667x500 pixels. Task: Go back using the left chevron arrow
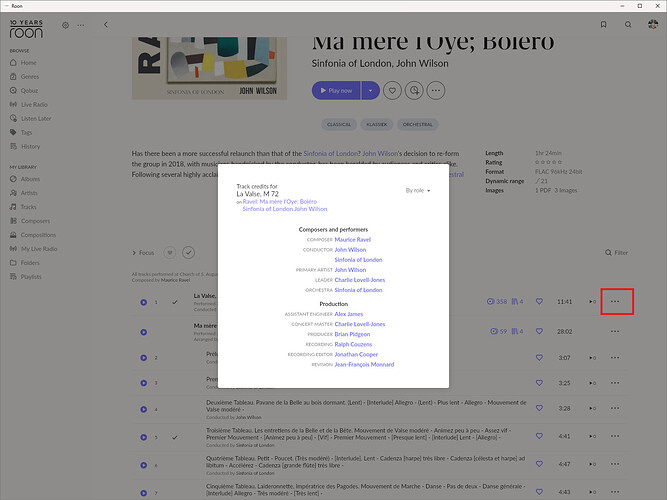point(105,25)
